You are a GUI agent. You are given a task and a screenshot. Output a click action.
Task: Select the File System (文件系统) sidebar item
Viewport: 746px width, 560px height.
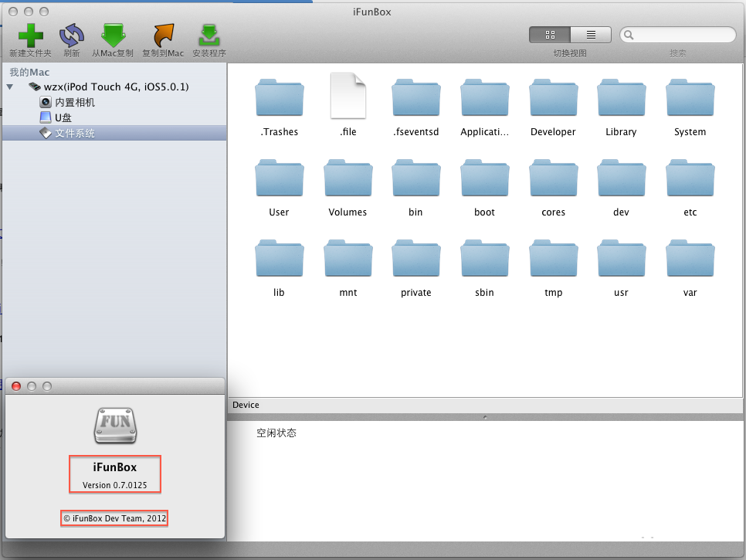click(x=74, y=134)
